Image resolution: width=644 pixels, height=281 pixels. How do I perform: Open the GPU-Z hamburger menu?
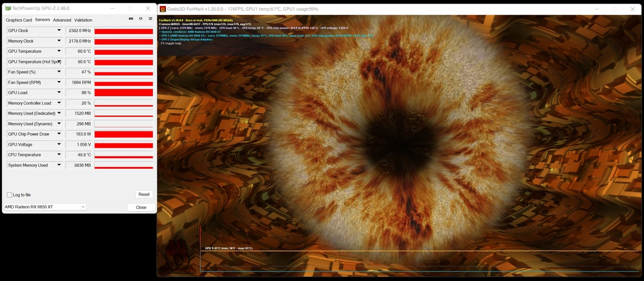pyautogui.click(x=150, y=19)
